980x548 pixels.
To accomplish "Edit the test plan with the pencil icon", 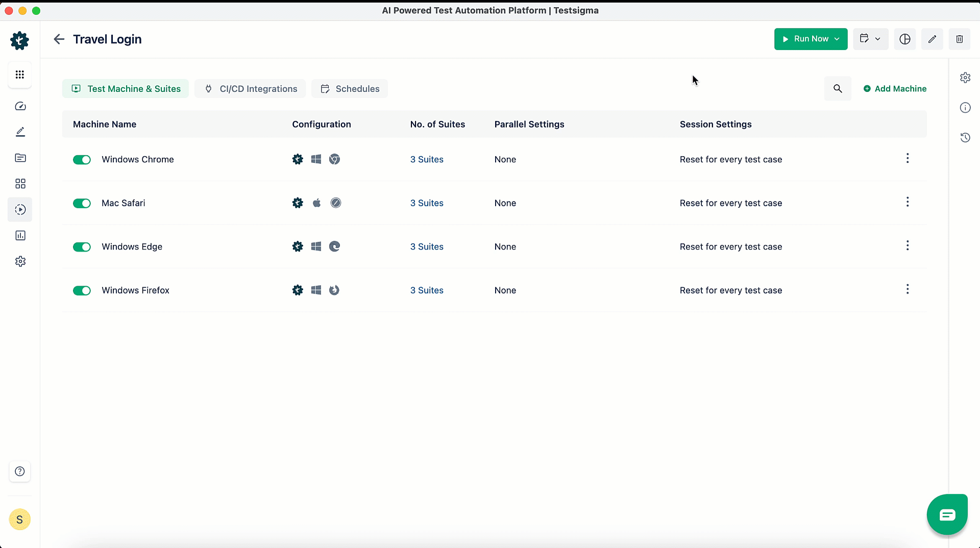I will [932, 39].
